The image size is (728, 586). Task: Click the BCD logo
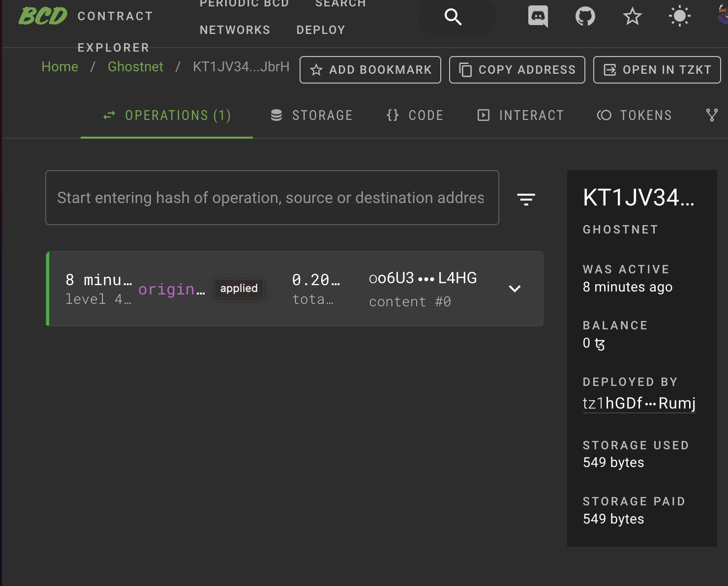43,16
